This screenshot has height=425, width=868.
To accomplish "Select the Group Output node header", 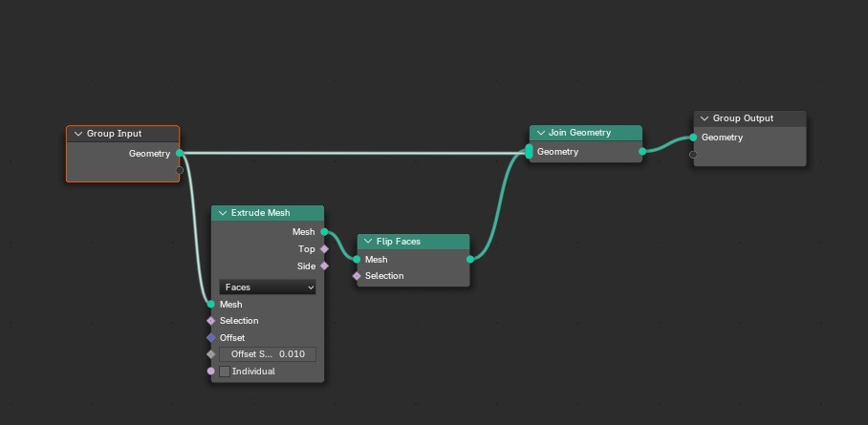I will 750,118.
